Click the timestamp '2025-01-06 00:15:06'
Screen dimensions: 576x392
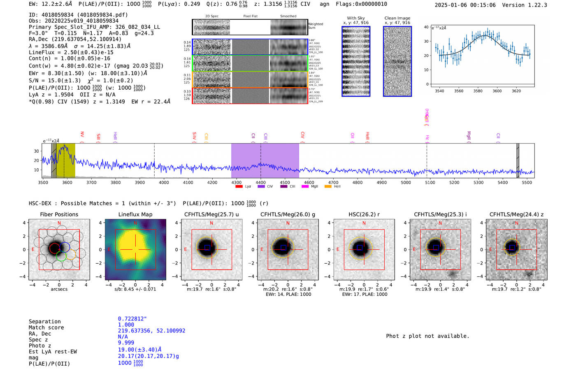coord(465,5)
